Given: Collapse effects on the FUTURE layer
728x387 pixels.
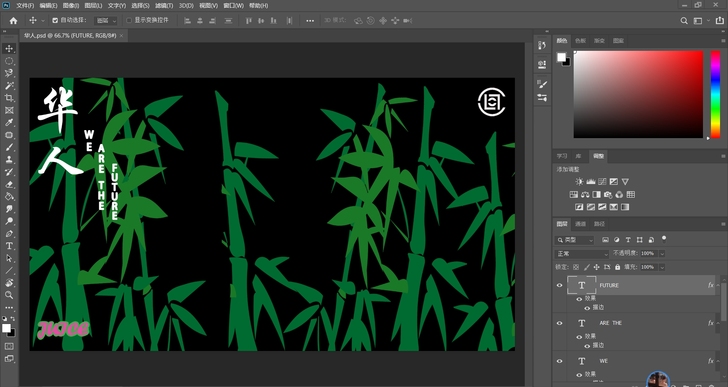Looking at the screenshot, I should click(718, 285).
